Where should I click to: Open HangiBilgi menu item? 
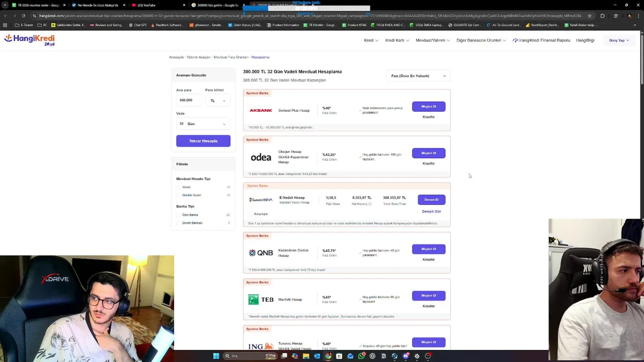pyautogui.click(x=585, y=40)
